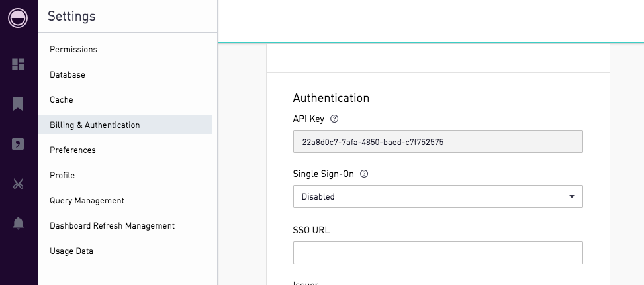
Task: Go to Cache settings
Action: 62,100
